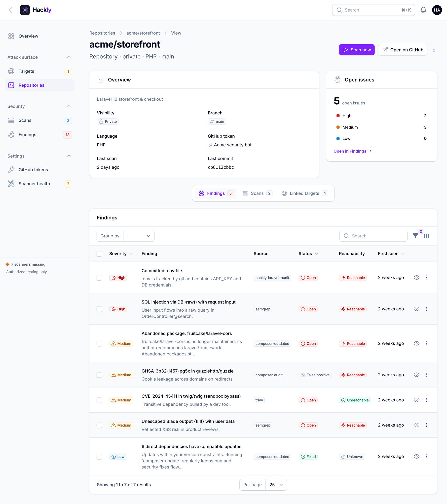Screen dimensions: 447x504
Task: Open the Per page 25 dropdown
Action: point(276,485)
